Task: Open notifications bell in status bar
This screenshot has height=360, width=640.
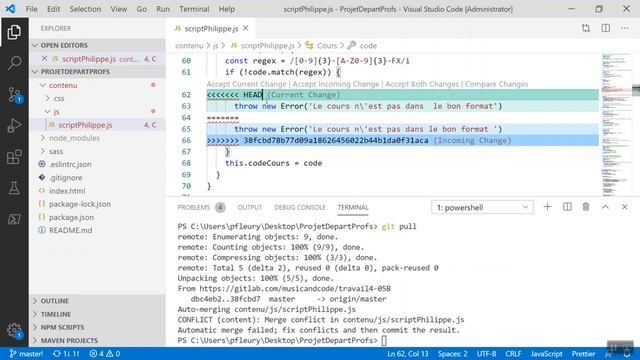Action: [x=627, y=353]
